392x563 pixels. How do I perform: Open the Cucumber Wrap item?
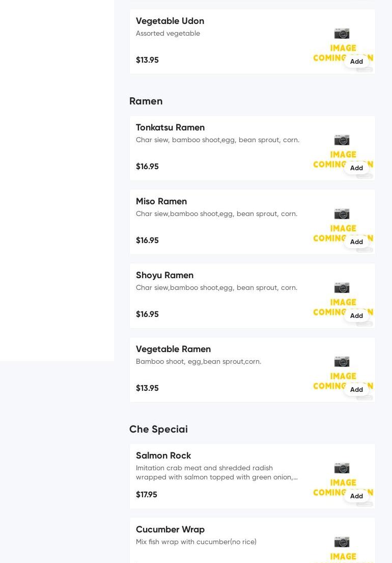click(x=170, y=529)
